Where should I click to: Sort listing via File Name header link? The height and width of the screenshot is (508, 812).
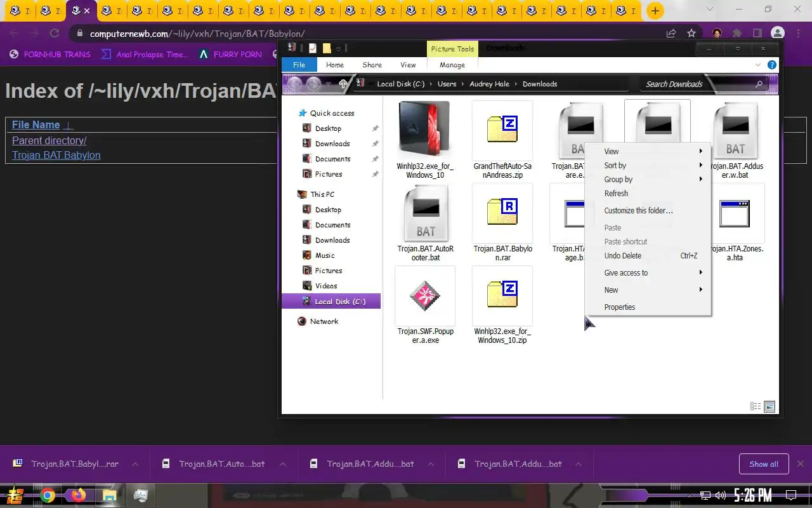36,124
